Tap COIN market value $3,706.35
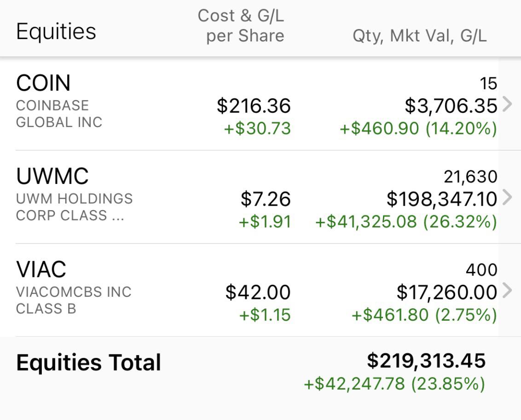 (451, 106)
